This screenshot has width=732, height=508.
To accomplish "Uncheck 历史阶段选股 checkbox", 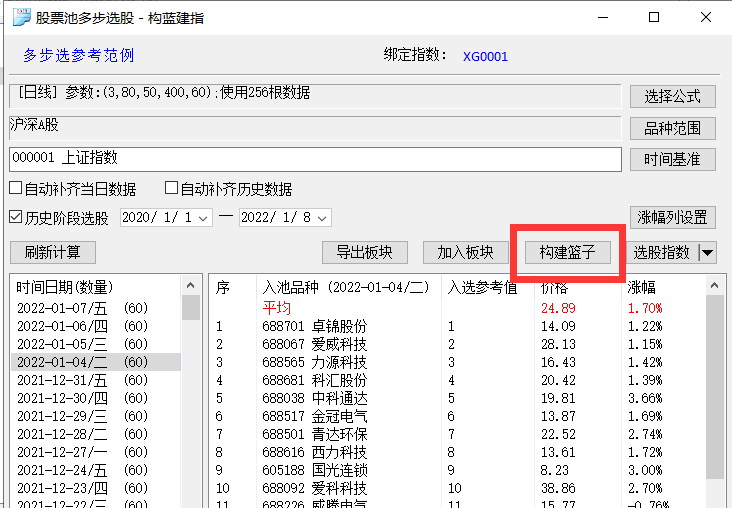I will (16, 217).
